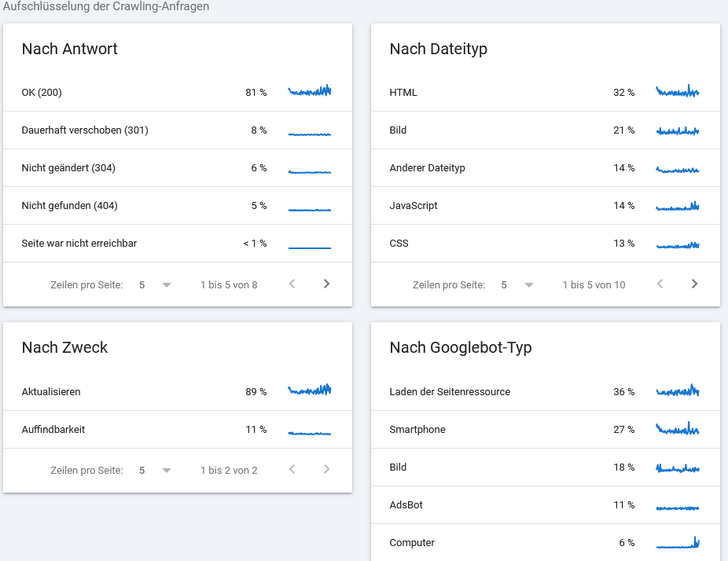Select the Computer Googlebot row
Screen dimensions: 728x561
tap(410, 543)
